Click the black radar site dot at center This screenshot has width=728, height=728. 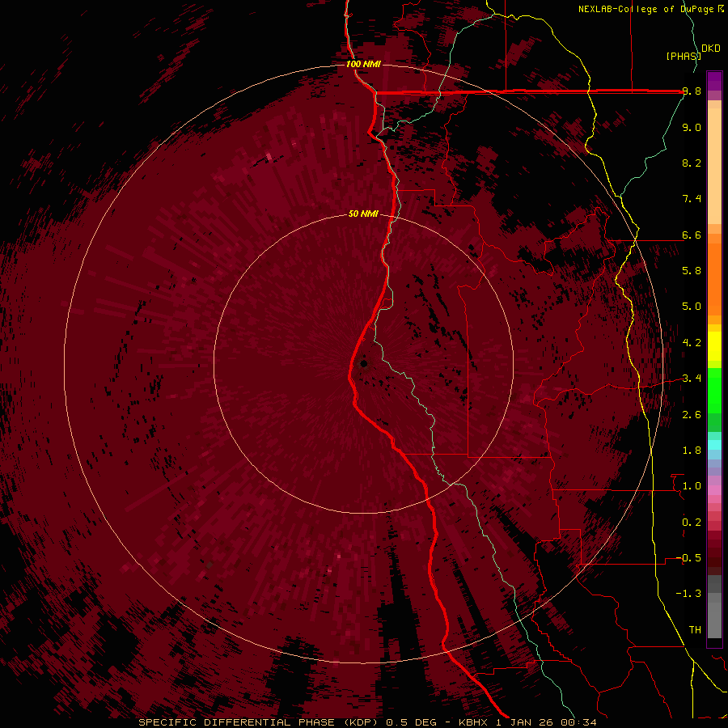coord(363,363)
